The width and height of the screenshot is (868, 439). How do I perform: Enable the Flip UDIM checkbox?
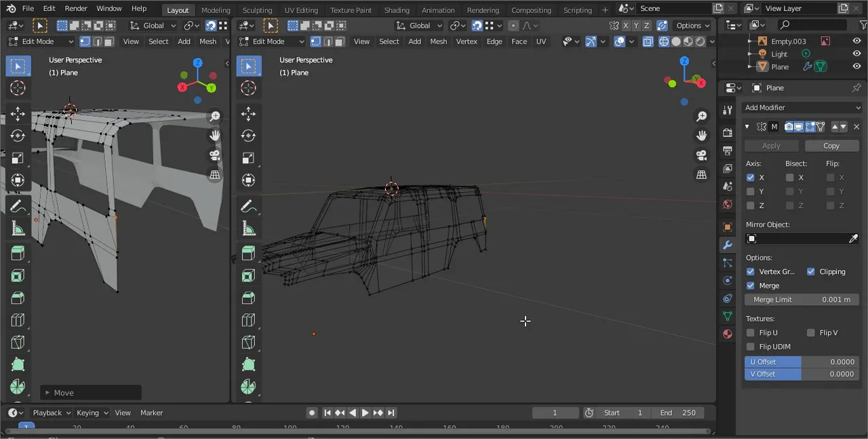751,347
